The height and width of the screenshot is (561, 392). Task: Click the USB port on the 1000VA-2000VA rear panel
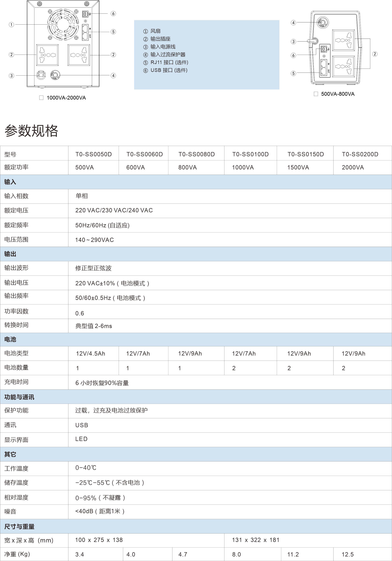pos(85,14)
